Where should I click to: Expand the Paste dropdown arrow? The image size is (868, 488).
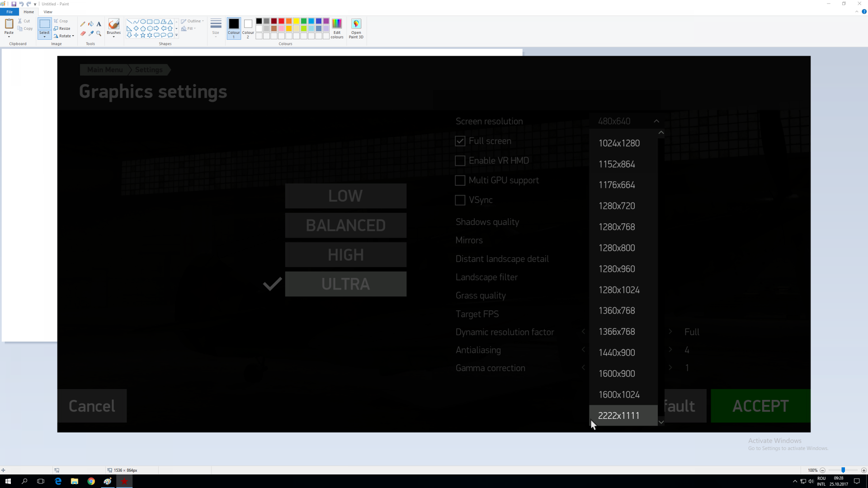(9, 36)
